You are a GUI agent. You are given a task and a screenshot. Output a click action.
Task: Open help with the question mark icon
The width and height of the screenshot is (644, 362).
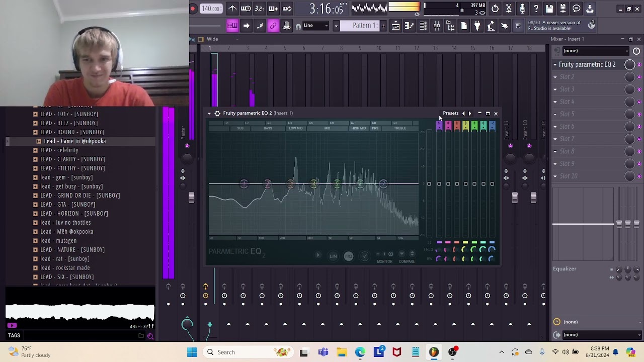click(536, 9)
